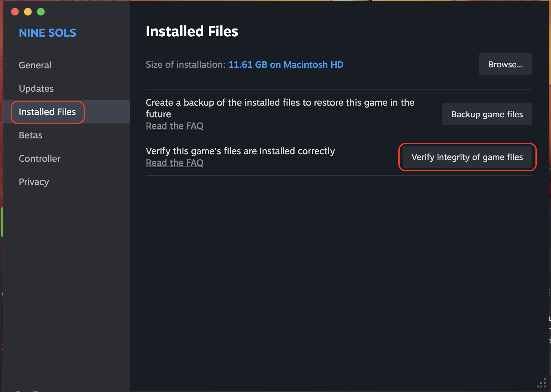Viewport: 551px width, 392px height.
Task: Open the backup FAQ link
Action: tap(174, 126)
